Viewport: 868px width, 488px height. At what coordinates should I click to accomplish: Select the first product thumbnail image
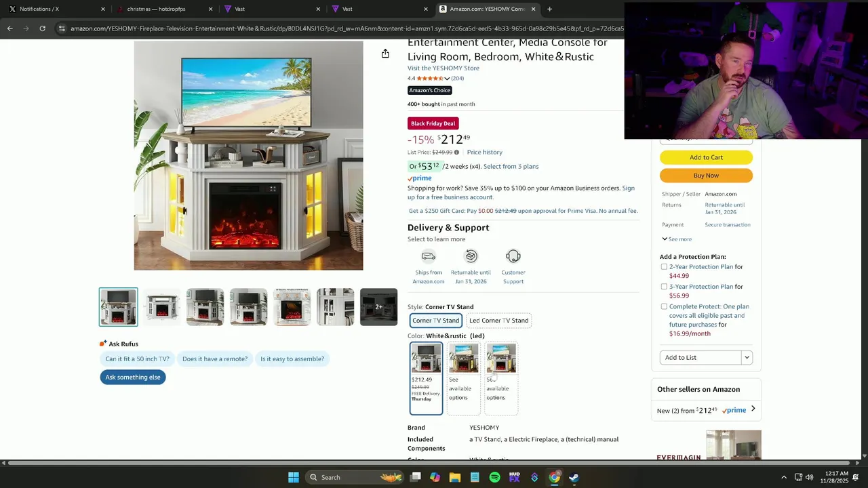118,307
